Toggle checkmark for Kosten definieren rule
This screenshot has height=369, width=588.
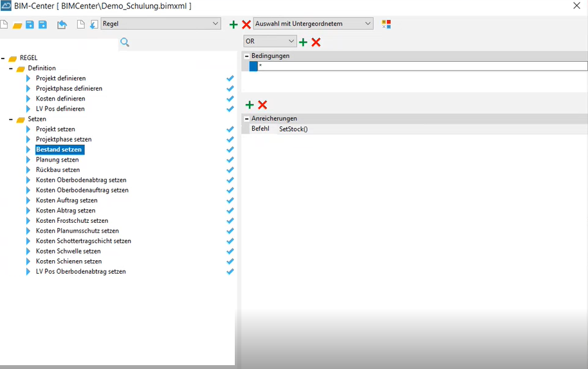point(230,99)
